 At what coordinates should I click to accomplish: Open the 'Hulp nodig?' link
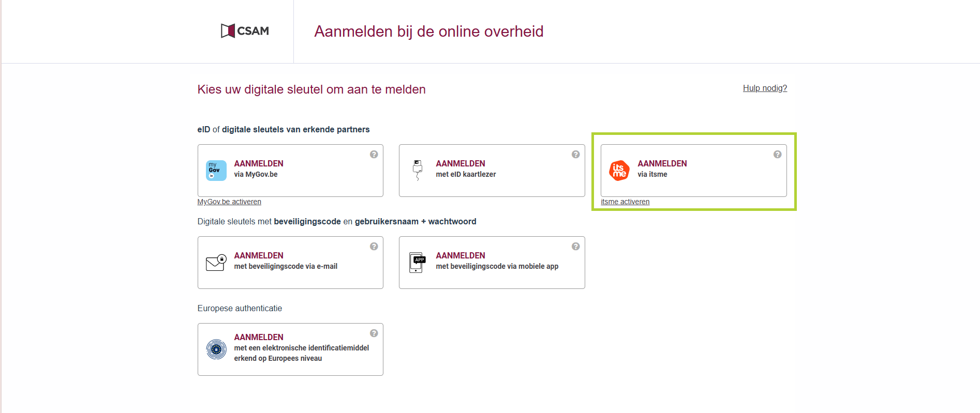[x=765, y=88]
